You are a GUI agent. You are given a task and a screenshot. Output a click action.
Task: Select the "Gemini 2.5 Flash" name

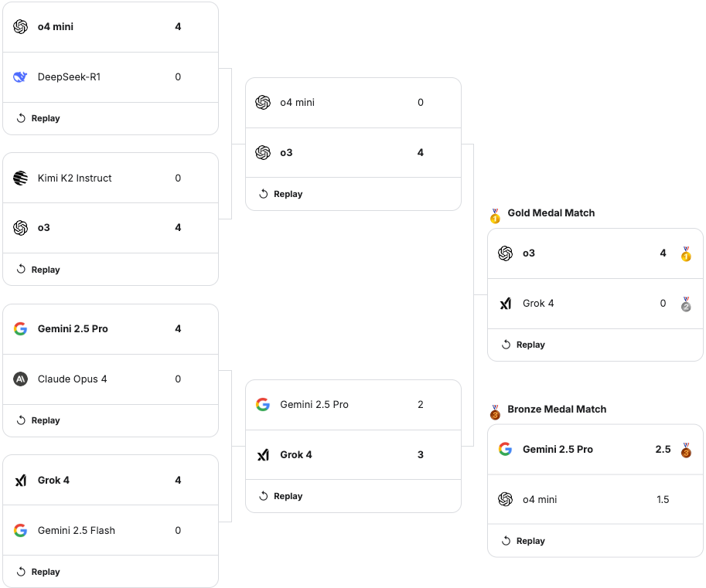(x=77, y=530)
